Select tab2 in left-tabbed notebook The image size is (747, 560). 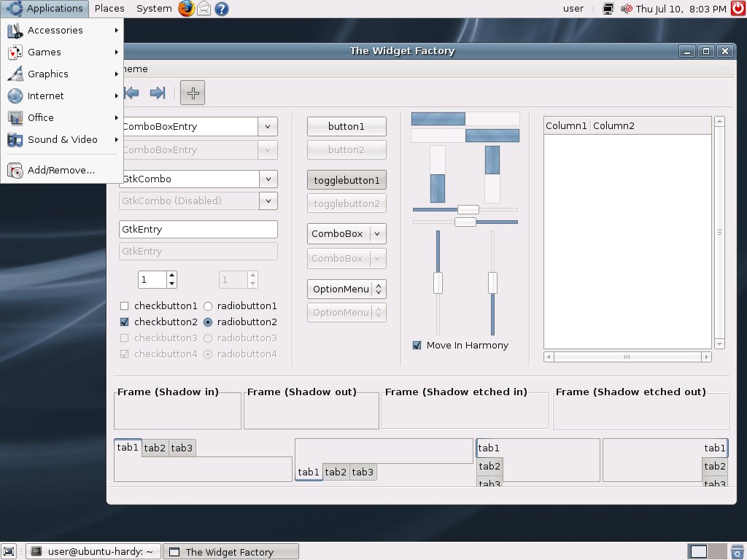[489, 466]
